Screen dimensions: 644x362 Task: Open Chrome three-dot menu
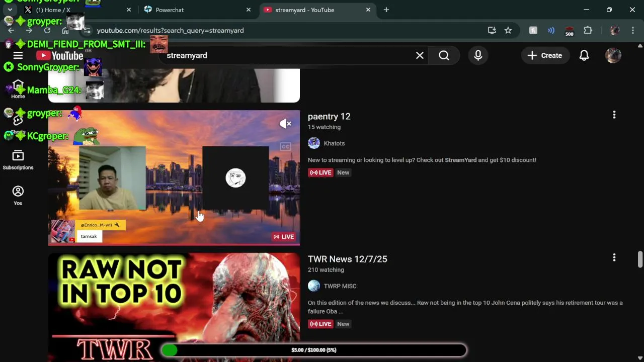[632, 30]
